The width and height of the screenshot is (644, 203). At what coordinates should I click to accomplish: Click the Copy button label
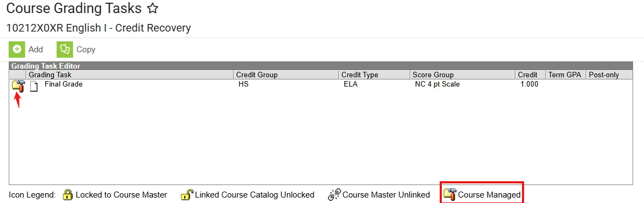click(86, 50)
